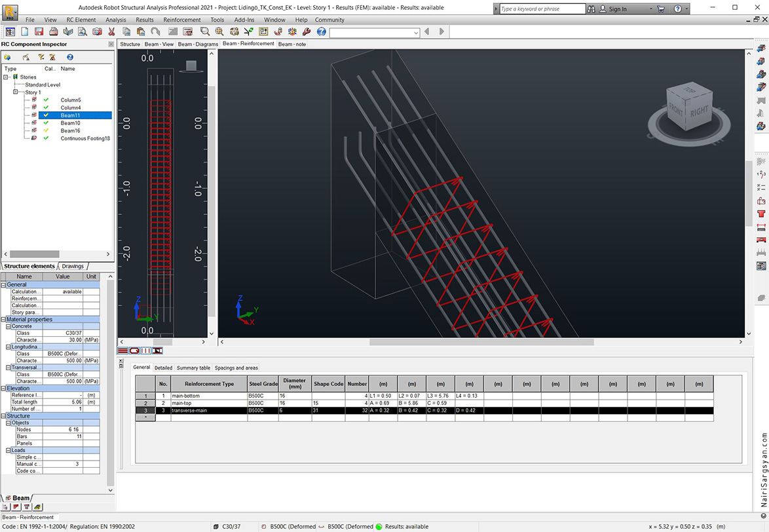Click the keyword search field
The image size is (769, 532).
click(x=542, y=9)
